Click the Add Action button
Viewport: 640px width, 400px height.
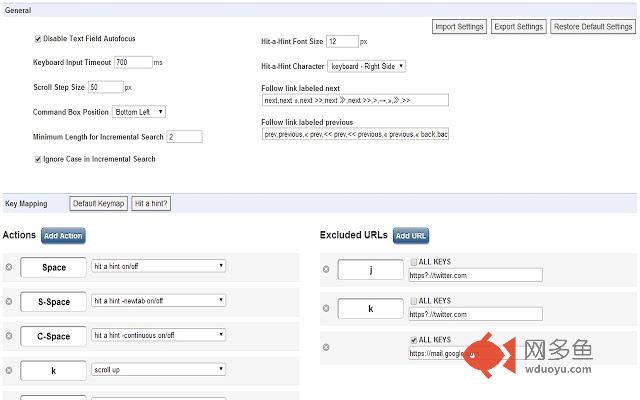point(63,236)
